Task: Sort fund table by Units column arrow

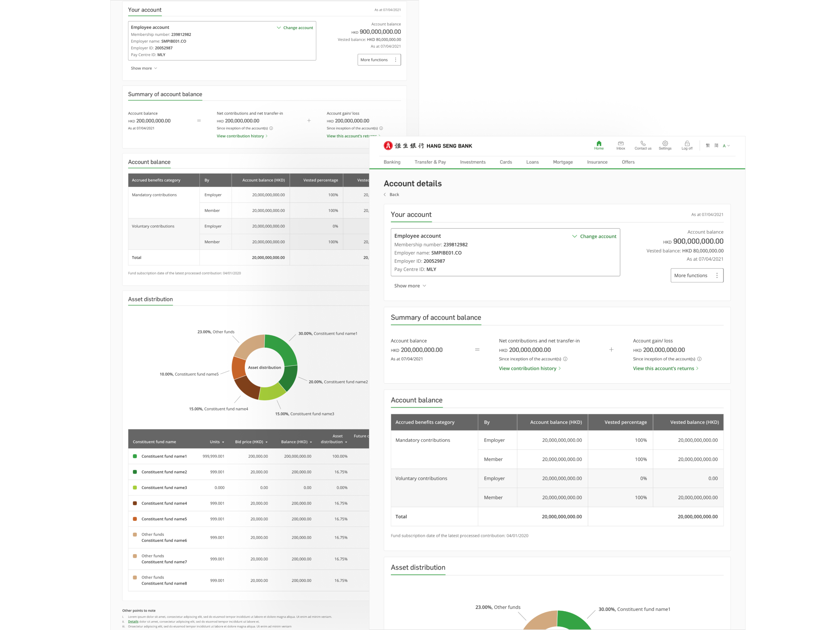Action: coord(223,442)
